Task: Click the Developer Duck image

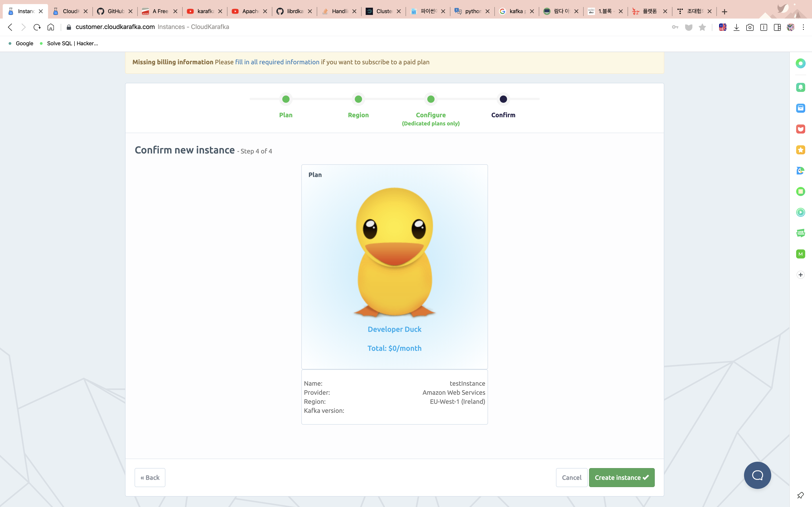Action: tap(395, 251)
